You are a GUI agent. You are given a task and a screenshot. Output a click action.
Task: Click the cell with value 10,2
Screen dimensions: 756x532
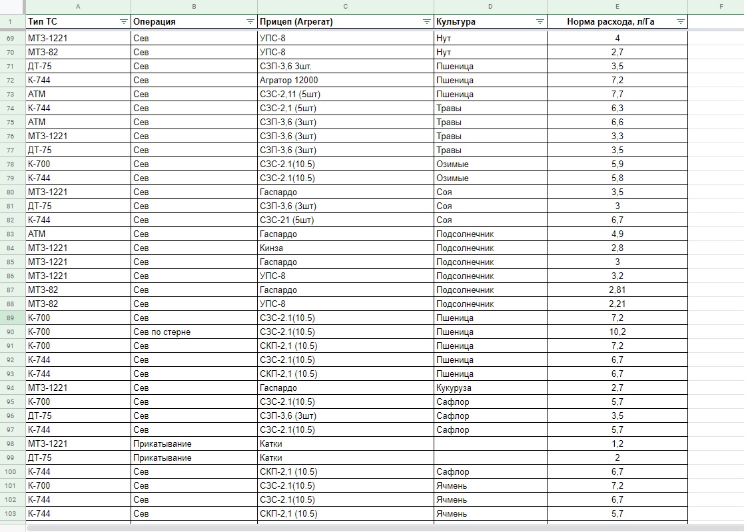pyautogui.click(x=617, y=332)
